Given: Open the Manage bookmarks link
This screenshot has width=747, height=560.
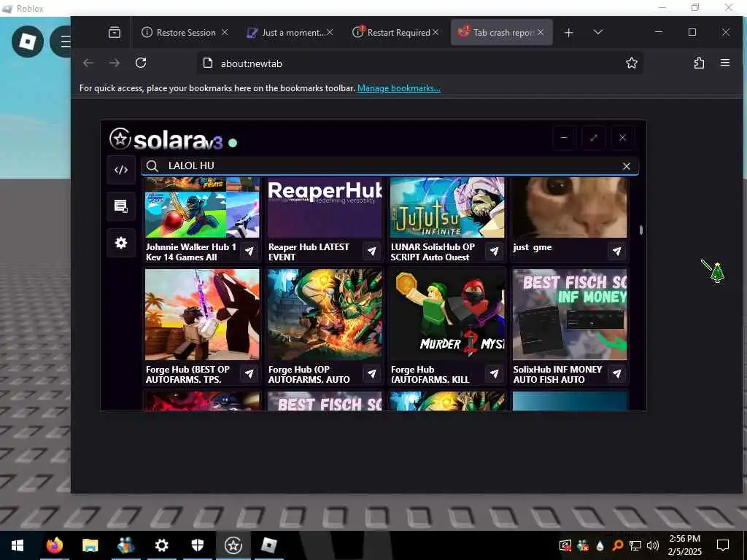Looking at the screenshot, I should tap(399, 88).
